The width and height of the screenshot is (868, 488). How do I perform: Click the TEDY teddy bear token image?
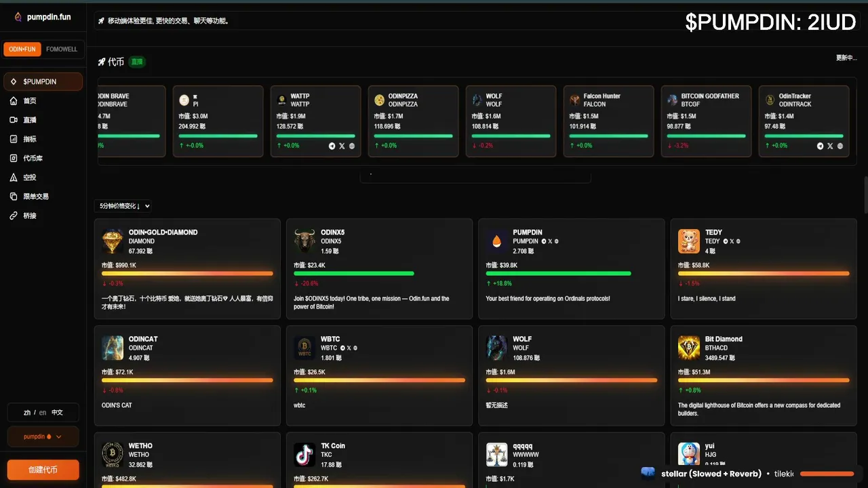pos(689,241)
